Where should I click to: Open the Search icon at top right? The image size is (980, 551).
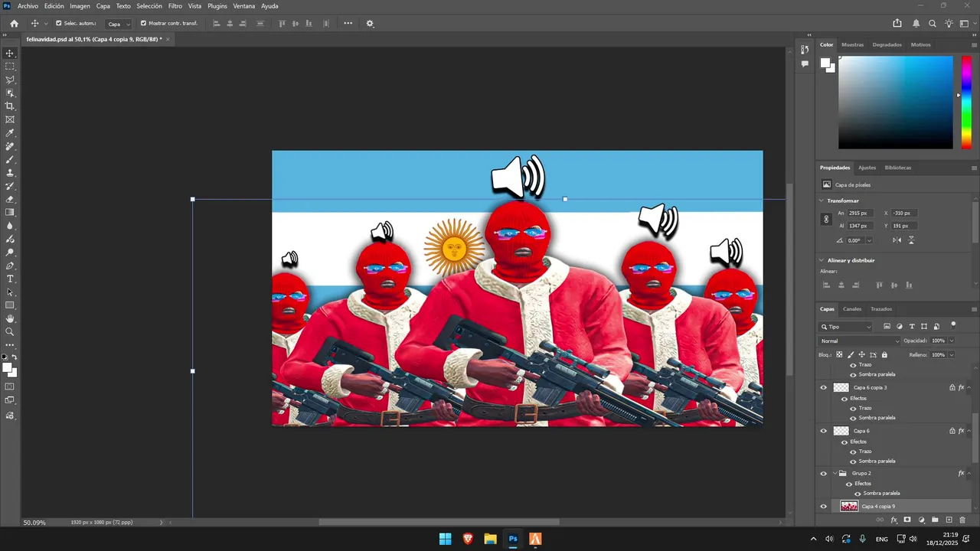933,24
